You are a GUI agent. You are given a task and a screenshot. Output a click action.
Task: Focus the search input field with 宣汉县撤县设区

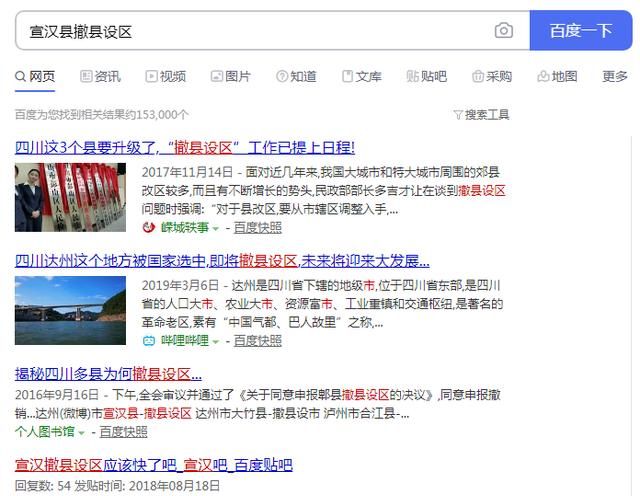[x=273, y=31]
